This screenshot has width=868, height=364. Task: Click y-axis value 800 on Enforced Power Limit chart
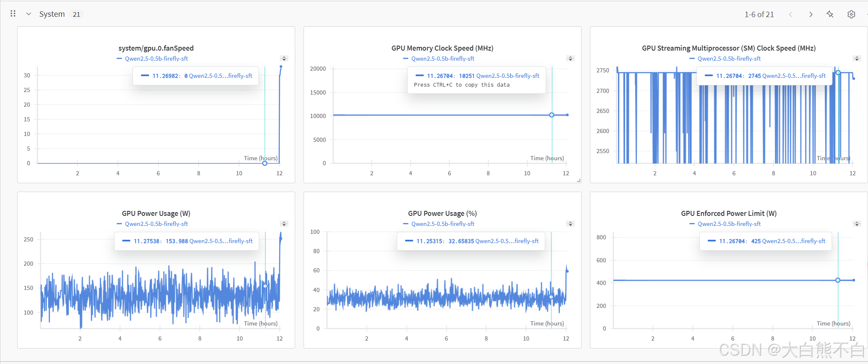pyautogui.click(x=601, y=237)
